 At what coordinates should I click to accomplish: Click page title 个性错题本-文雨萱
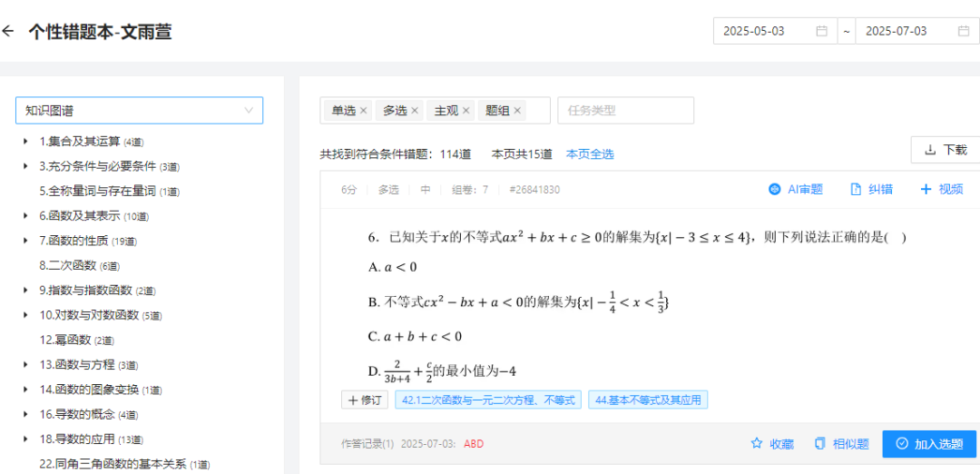[100, 32]
